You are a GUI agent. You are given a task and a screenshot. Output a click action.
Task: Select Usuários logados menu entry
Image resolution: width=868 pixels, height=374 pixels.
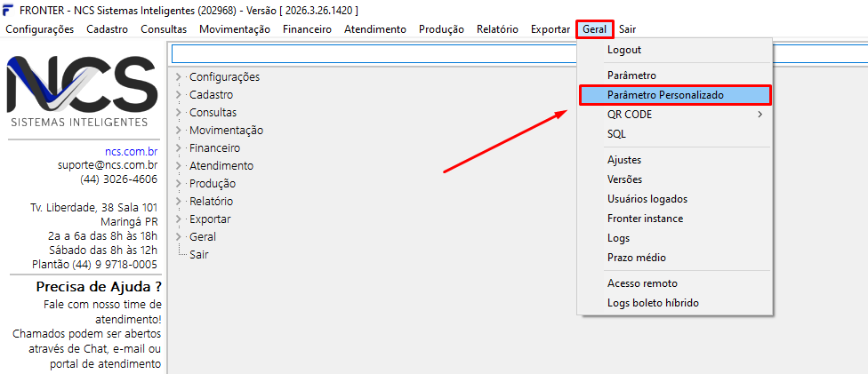[x=647, y=199]
